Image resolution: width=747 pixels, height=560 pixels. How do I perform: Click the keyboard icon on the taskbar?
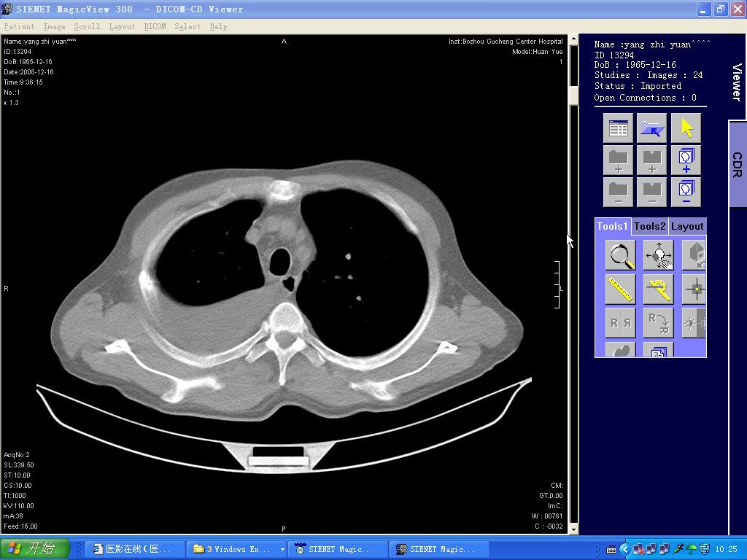pyautogui.click(x=611, y=550)
